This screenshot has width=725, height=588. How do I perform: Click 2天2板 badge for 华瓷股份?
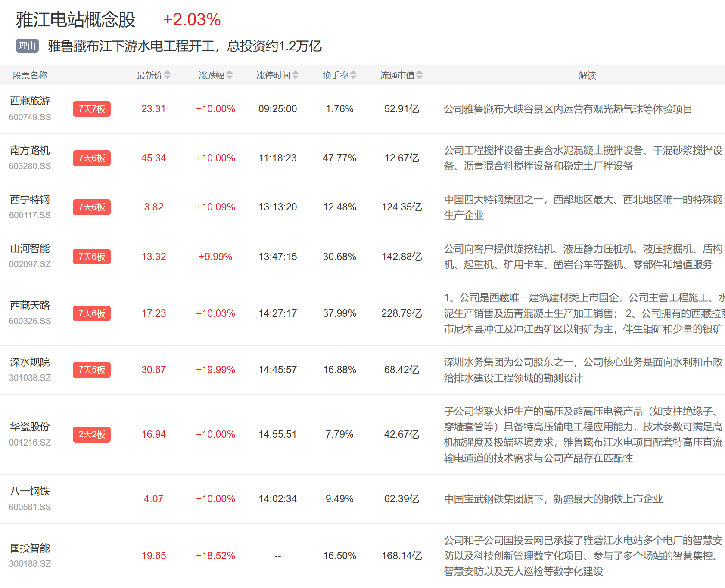pyautogui.click(x=91, y=434)
